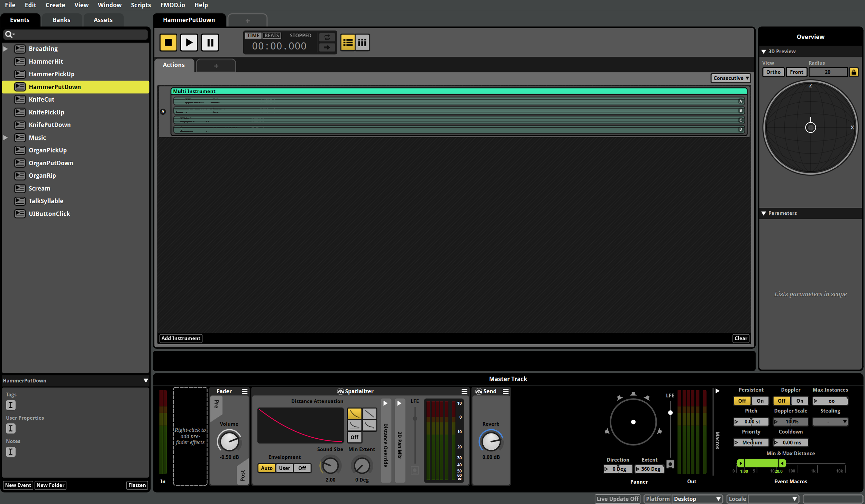This screenshot has width=865, height=504.
Task: Open the Scripts menu
Action: [x=141, y=5]
